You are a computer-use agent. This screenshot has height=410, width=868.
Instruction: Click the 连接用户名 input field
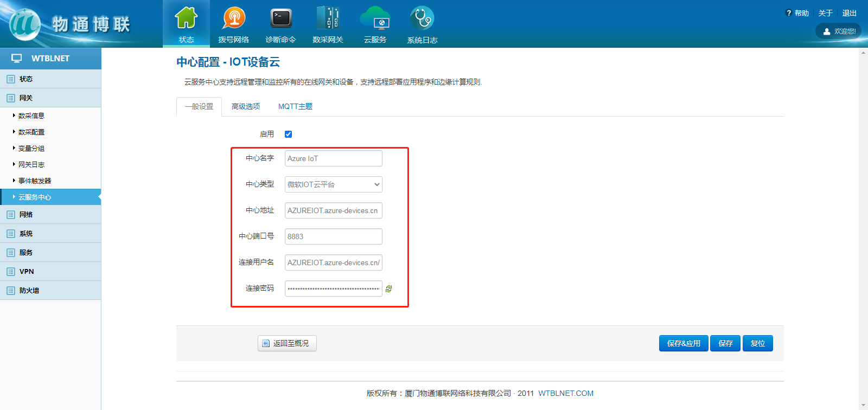(x=334, y=262)
